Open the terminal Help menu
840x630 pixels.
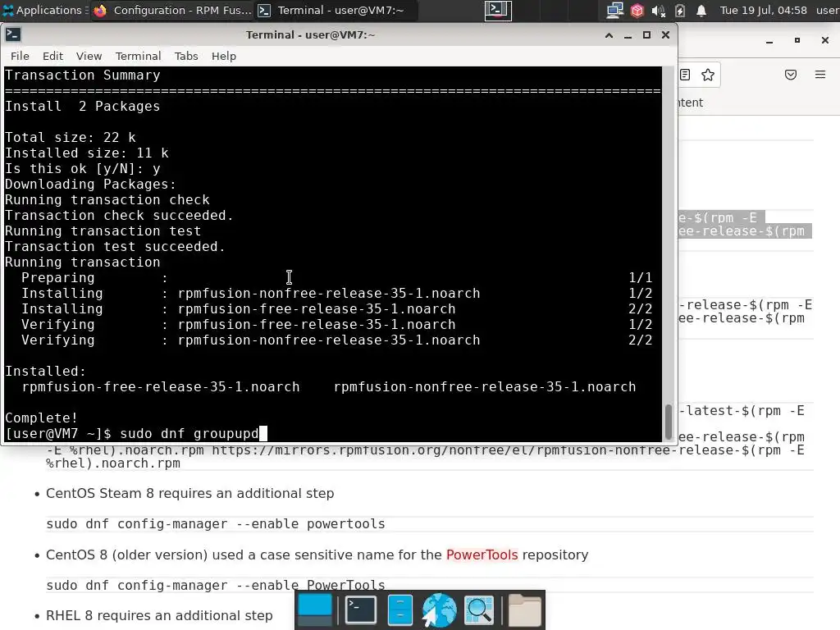(x=223, y=56)
